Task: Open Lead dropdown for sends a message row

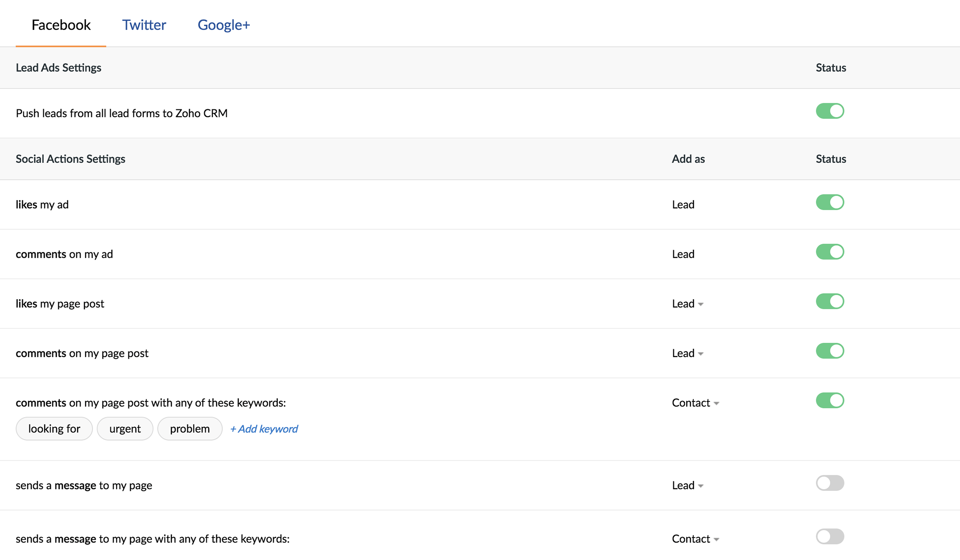Action: tap(688, 485)
